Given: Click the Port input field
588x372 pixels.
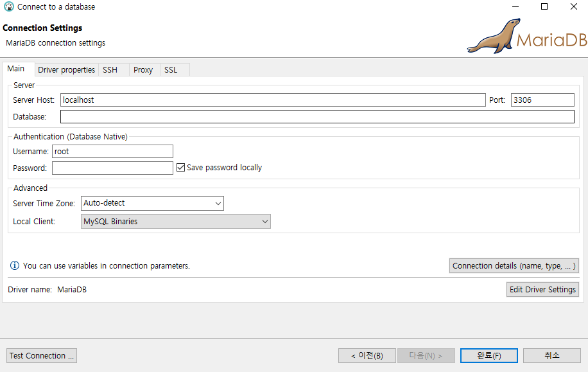Looking at the screenshot, I should (542, 100).
